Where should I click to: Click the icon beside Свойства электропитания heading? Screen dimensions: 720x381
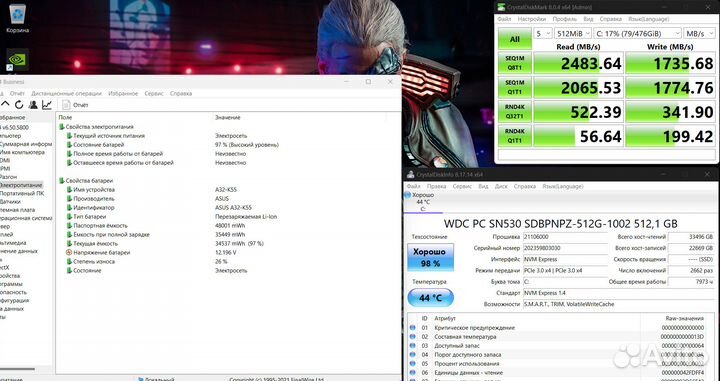tap(62, 127)
